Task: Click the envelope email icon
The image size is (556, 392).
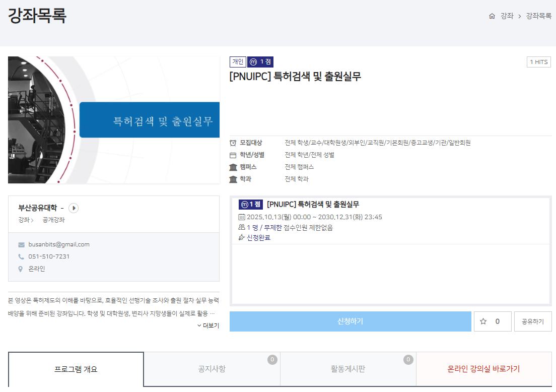Action: (21, 245)
